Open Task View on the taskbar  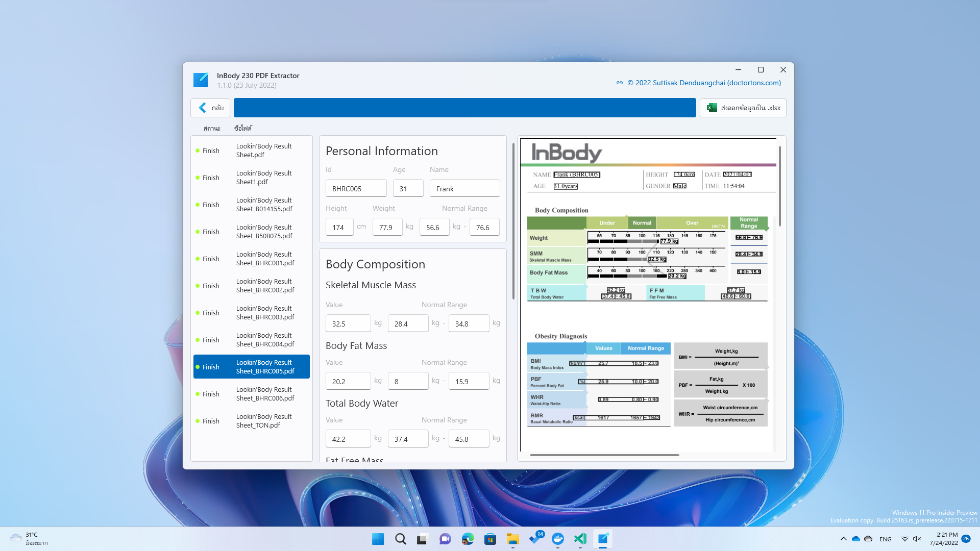[423, 539]
